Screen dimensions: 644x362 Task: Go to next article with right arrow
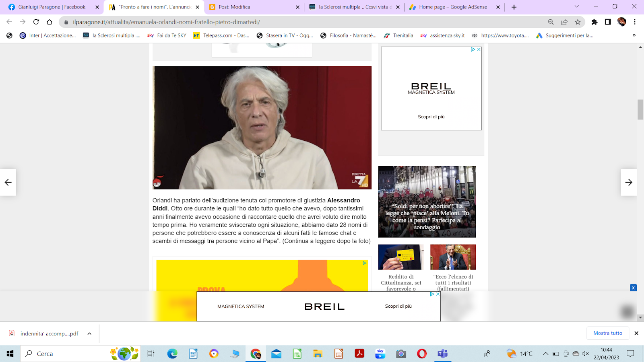click(x=629, y=182)
